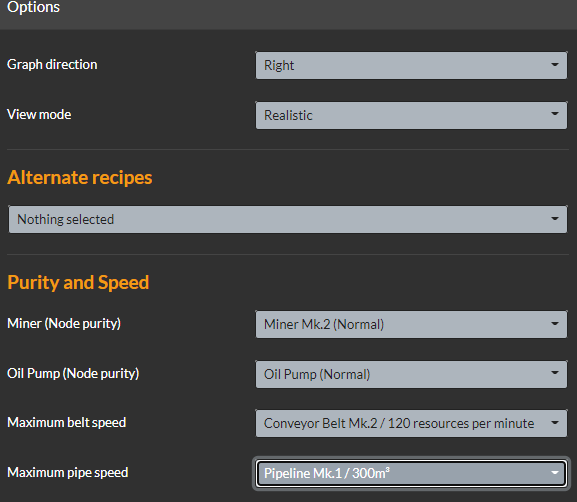The width and height of the screenshot is (577, 502).
Task: Click the Graph direction label
Action: click(52, 64)
